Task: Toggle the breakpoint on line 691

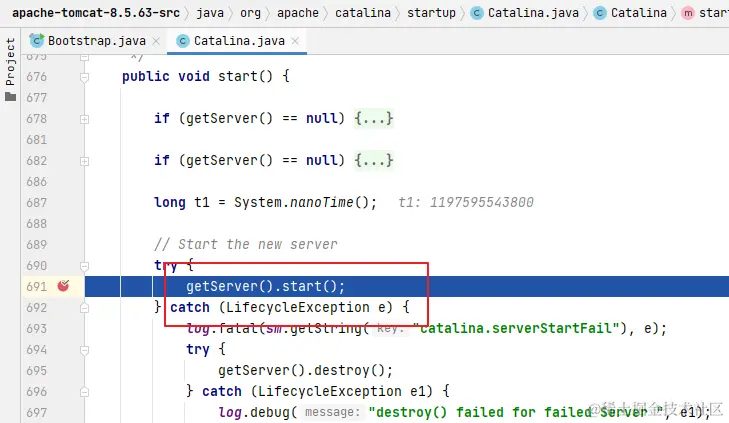Action: 63,286
